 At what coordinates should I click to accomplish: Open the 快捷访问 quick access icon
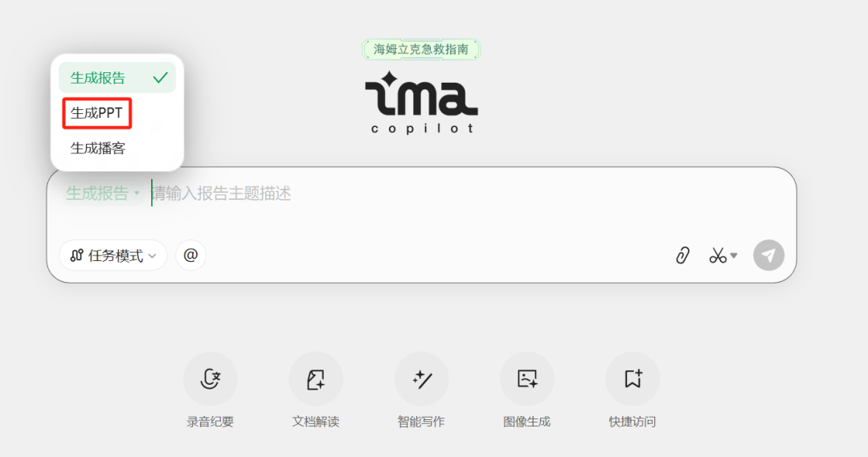coord(633,379)
